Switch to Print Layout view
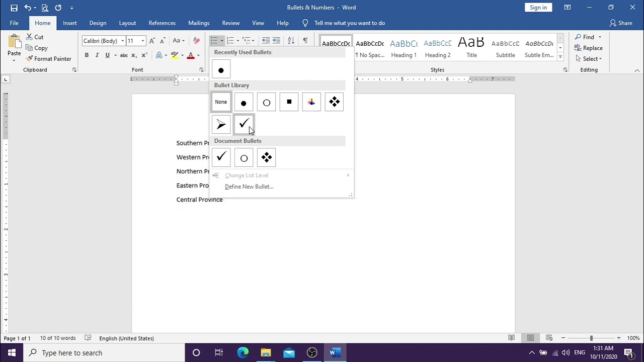This screenshot has height=362, width=644. click(x=530, y=338)
